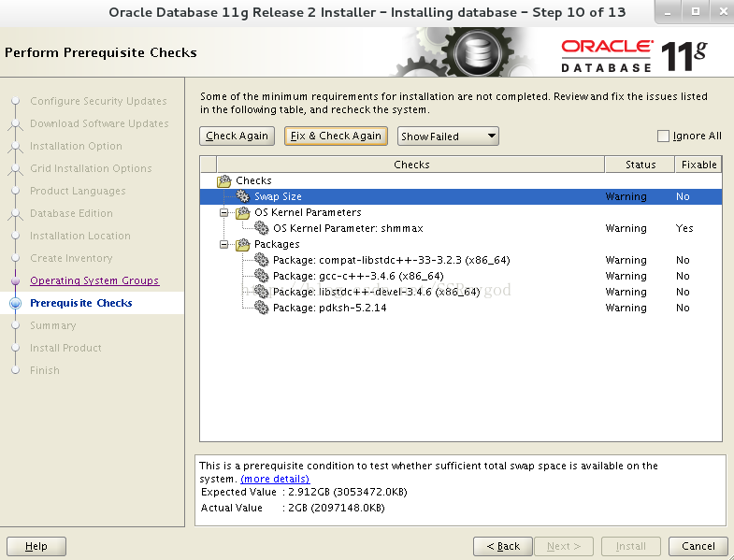Close the installer window
This screenshot has height=560, width=734.
(723, 12)
